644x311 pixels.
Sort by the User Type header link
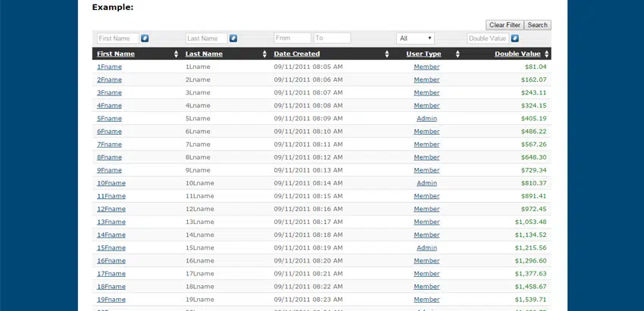[424, 54]
